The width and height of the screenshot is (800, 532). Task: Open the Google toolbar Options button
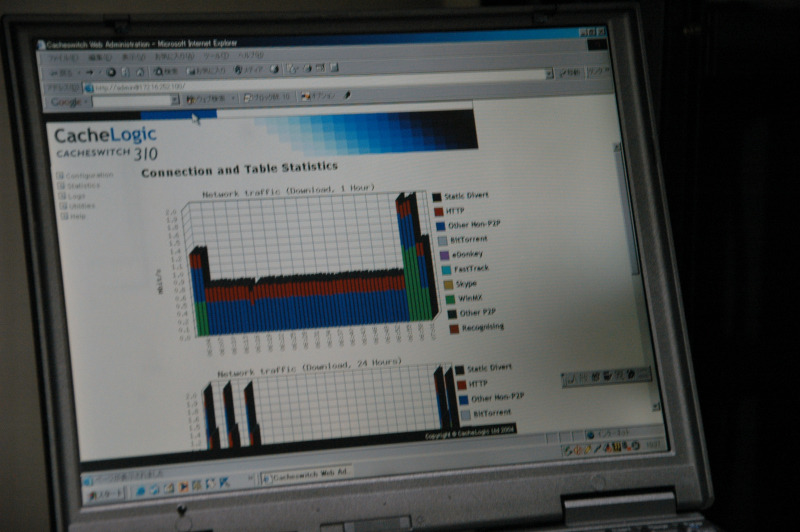click(318, 96)
